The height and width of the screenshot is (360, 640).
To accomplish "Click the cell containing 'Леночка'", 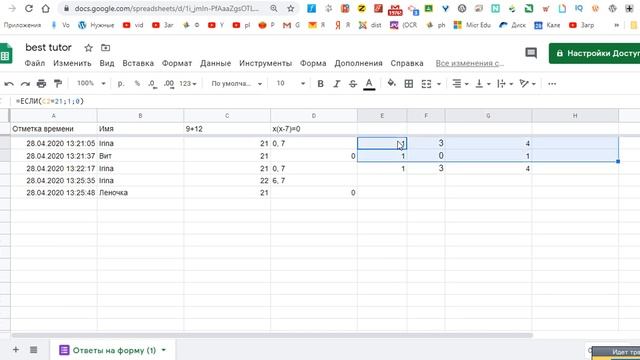I will (x=140, y=193).
